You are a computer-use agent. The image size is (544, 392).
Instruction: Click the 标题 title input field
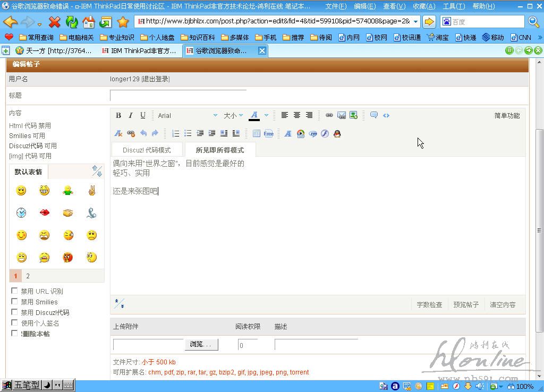178,96
